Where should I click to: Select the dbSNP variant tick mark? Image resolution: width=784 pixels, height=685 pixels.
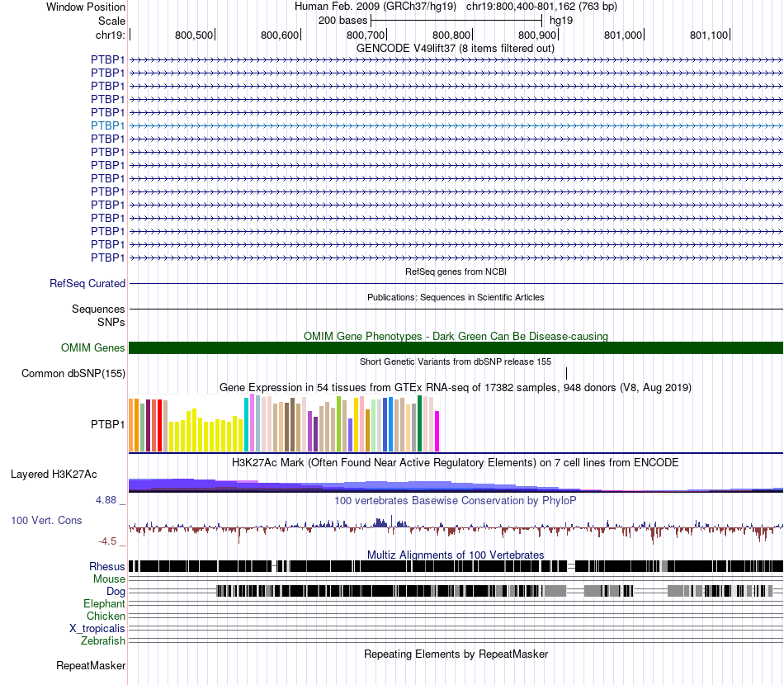click(566, 374)
